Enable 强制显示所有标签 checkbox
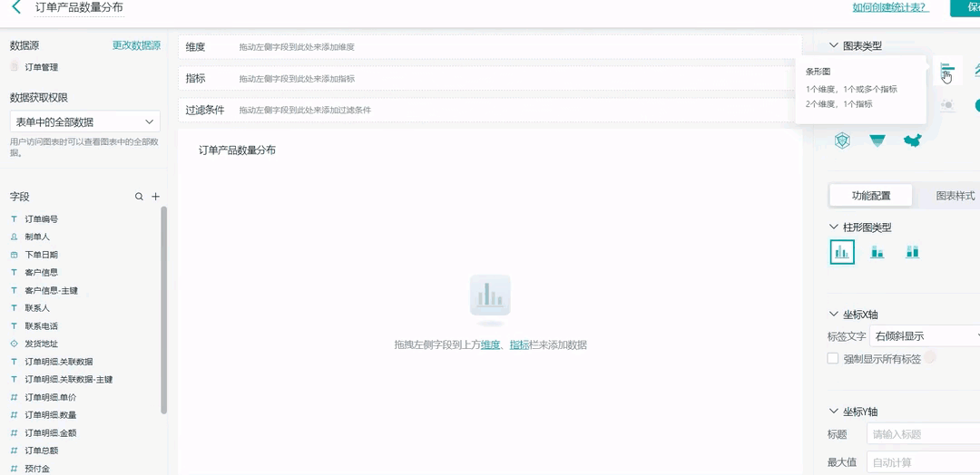 coord(833,359)
